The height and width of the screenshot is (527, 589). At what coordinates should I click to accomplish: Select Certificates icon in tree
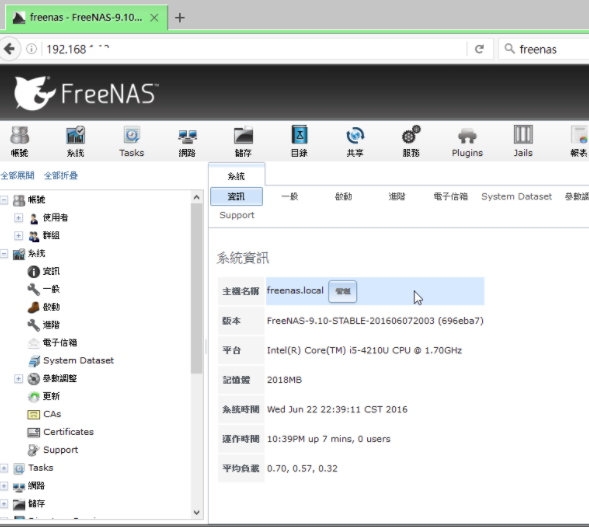click(x=33, y=432)
